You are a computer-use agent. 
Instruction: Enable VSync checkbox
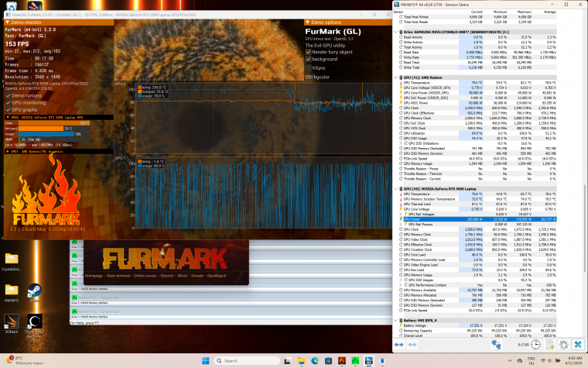point(308,68)
